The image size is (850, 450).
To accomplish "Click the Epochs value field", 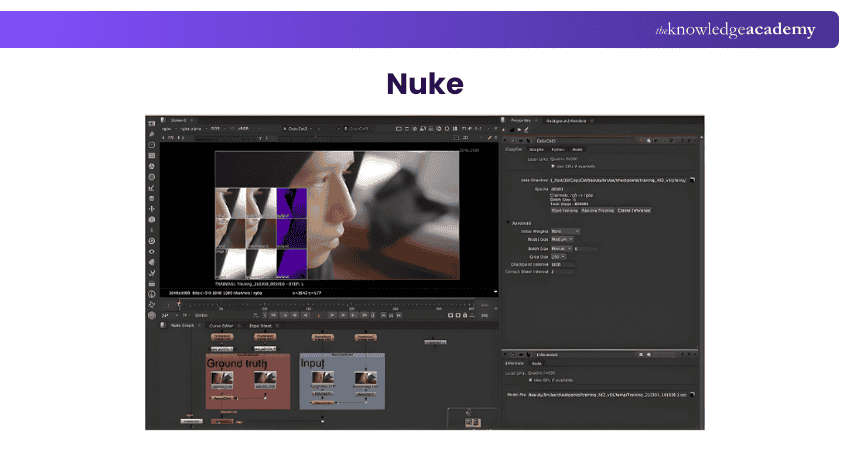I will pyautogui.click(x=557, y=189).
